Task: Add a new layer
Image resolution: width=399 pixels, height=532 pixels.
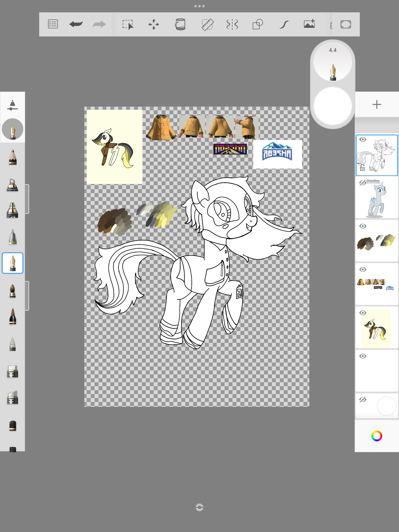Action: (x=377, y=104)
